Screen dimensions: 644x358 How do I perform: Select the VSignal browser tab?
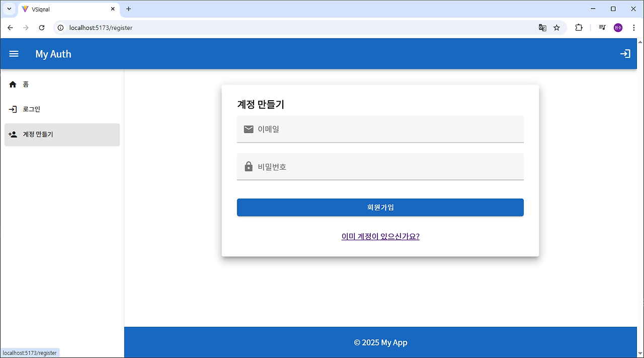69,10
